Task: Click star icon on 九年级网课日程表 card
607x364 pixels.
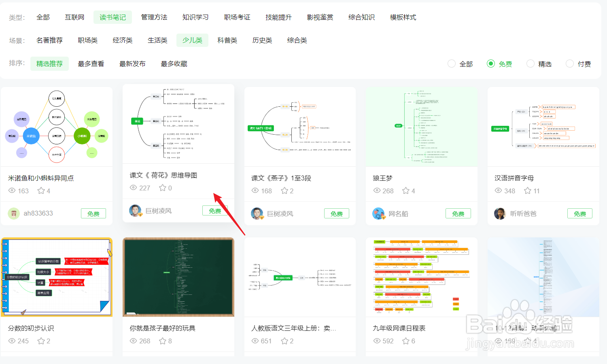Action: 406,341
